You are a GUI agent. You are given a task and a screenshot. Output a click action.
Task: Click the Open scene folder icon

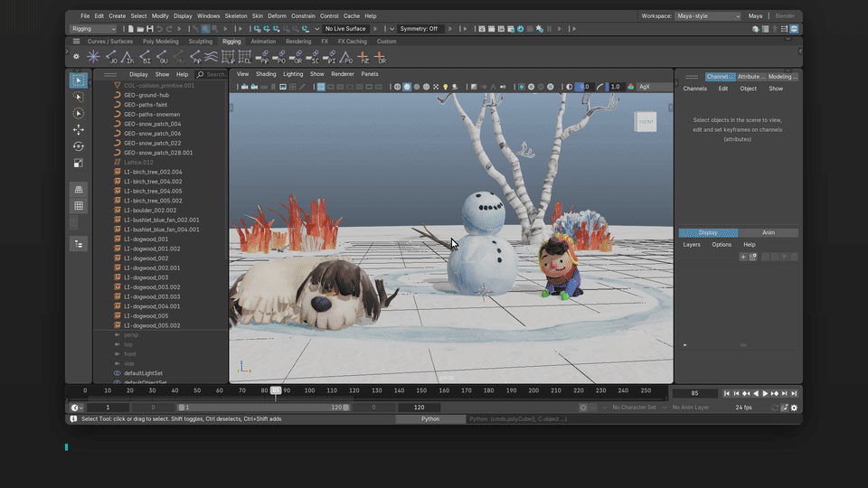coord(140,29)
